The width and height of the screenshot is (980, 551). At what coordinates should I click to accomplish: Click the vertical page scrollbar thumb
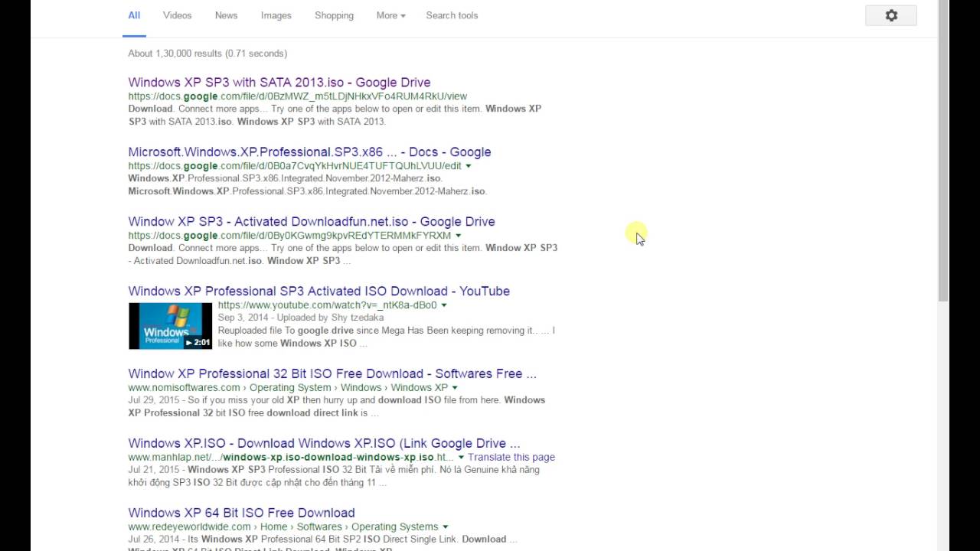(943, 150)
